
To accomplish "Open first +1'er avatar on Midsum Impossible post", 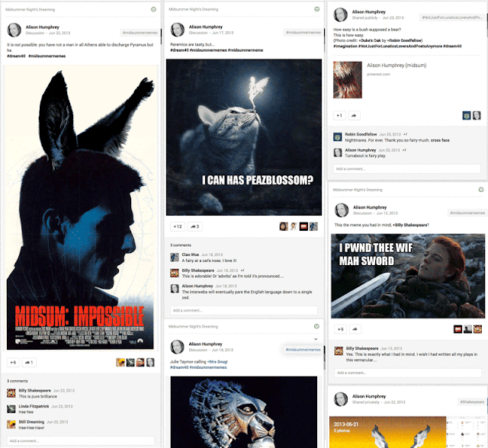I will tap(120, 362).
